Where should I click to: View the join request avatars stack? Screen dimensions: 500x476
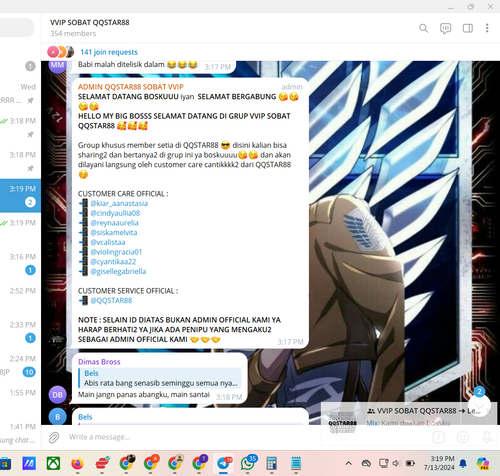[61, 52]
